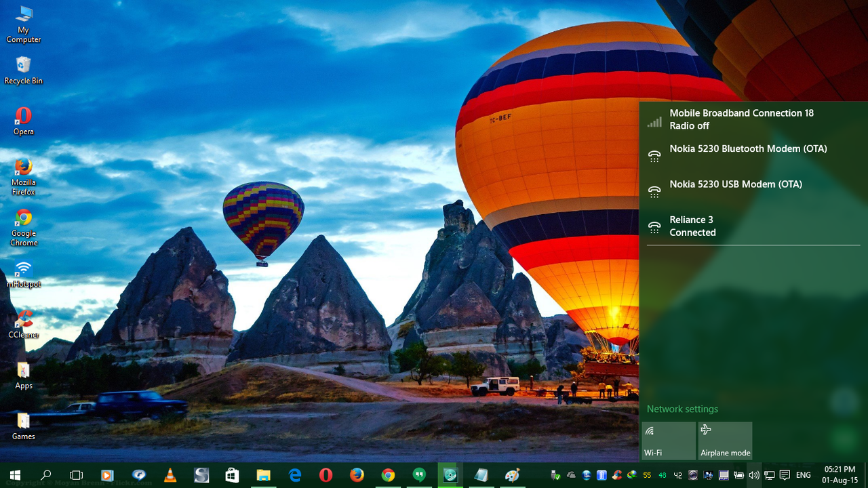
Task: Click the touch keyboard tray icon
Action: (x=724, y=475)
